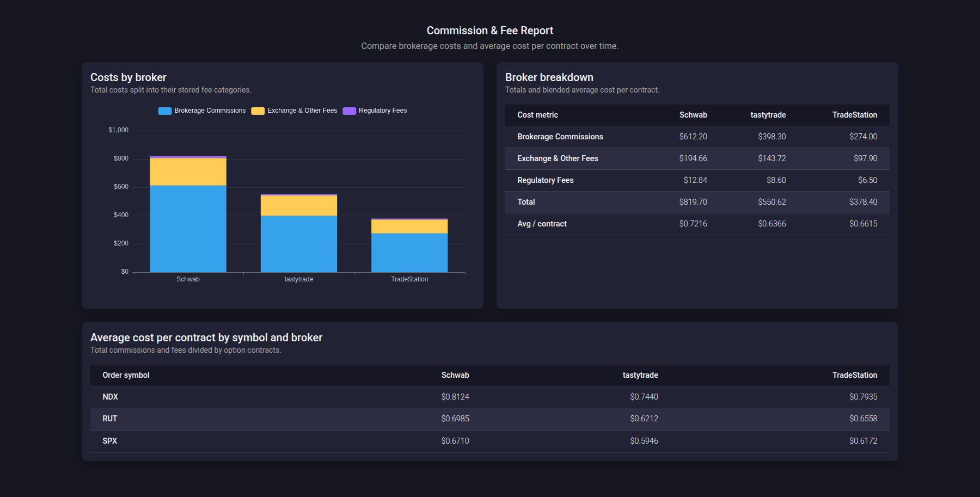Click SPX tastytrade cost $0.5946
This screenshot has width=980, height=497.
coord(644,441)
